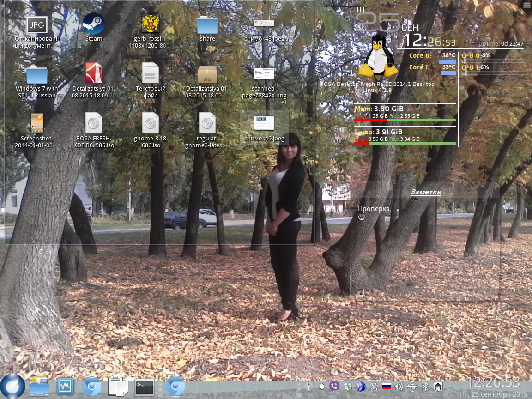The width and height of the screenshot is (532, 399).
Task: Click the CPU 1 usage label
Action: 475,67
